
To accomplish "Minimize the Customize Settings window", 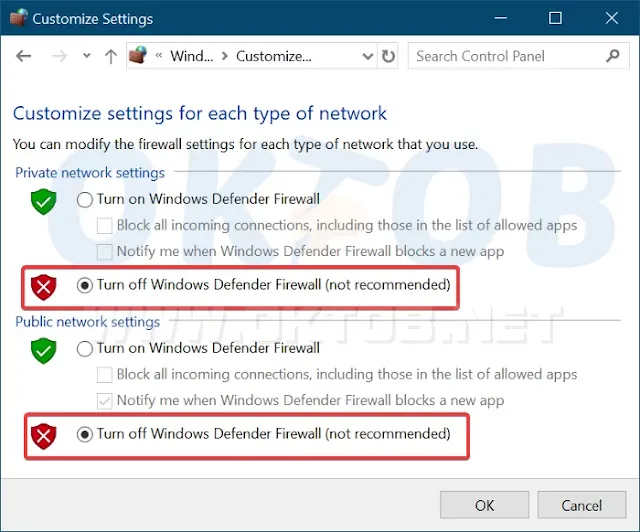I will point(500,18).
